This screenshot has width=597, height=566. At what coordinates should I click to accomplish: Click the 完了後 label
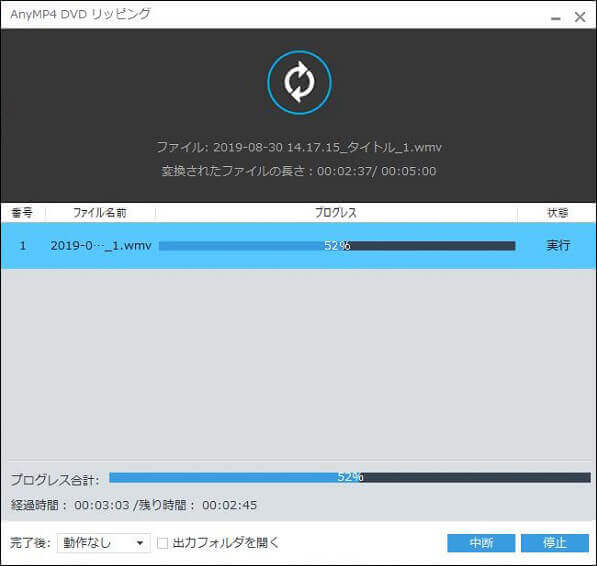tap(30, 543)
